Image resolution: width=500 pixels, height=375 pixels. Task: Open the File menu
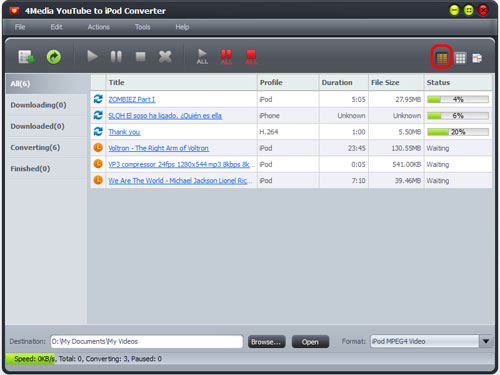20,27
